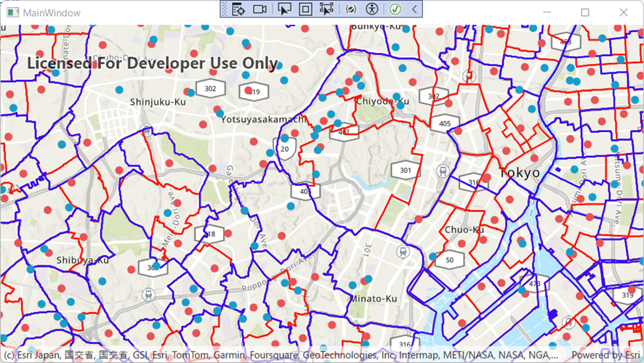This screenshot has height=363, width=644.
Task: Click the 301 hexagon route shield
Action: click(406, 170)
